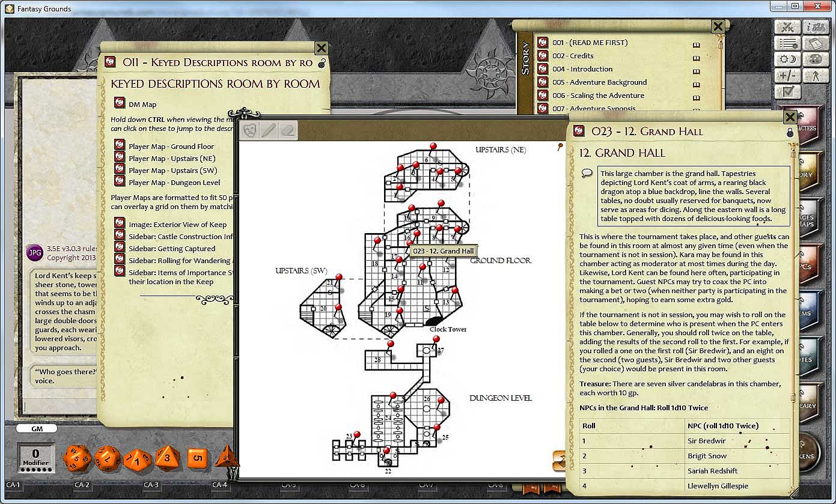Open the +/- modifiers button
Screen dimensions: 836x504
point(787,76)
